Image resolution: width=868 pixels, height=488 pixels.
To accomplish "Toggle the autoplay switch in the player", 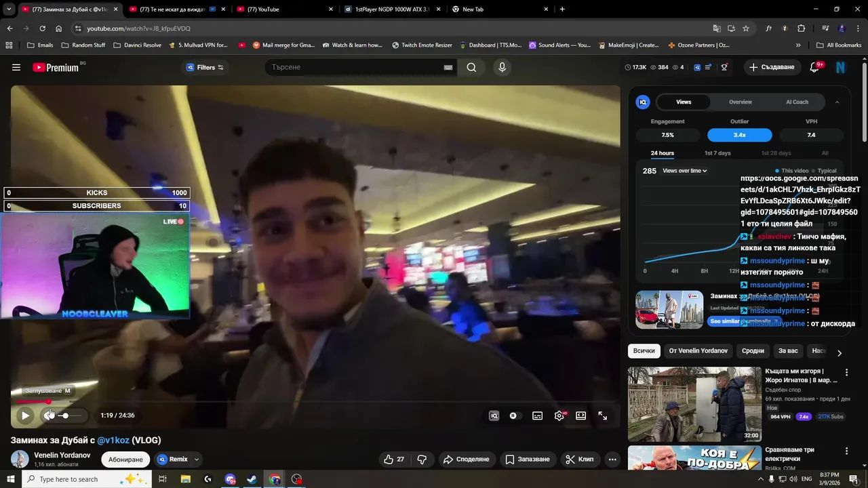I will pos(513,415).
